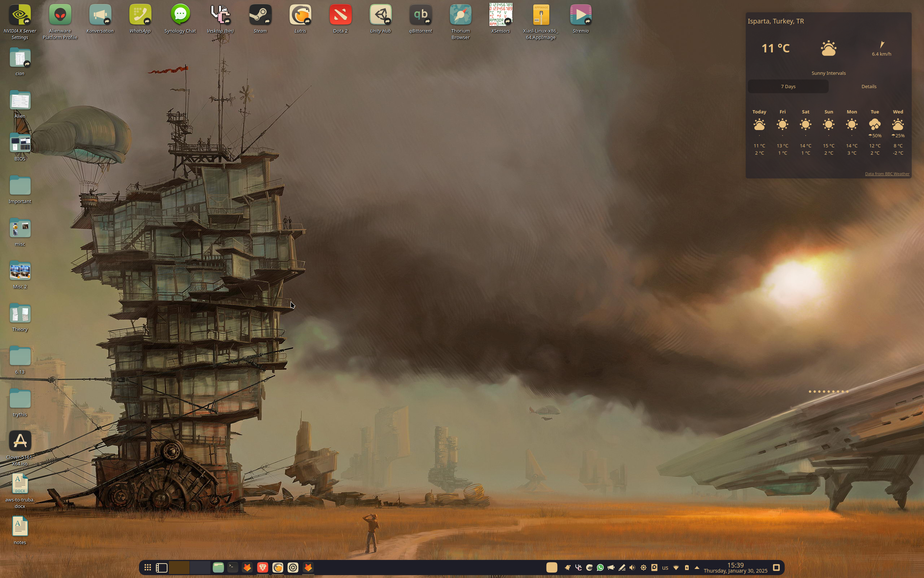The image size is (924, 578).
Task: Click the film-strip panel icon beside launcher
Action: (162, 568)
